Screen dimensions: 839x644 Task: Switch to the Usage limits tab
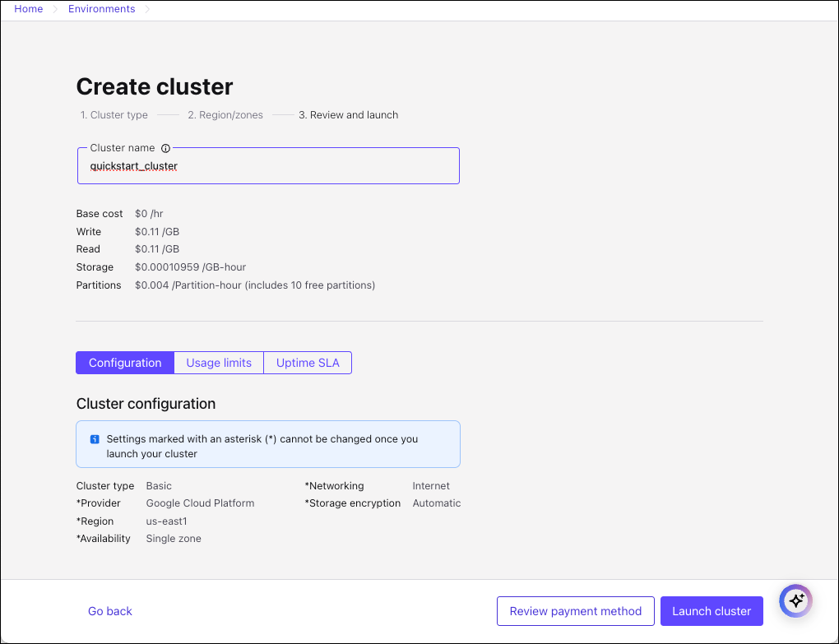coord(219,363)
